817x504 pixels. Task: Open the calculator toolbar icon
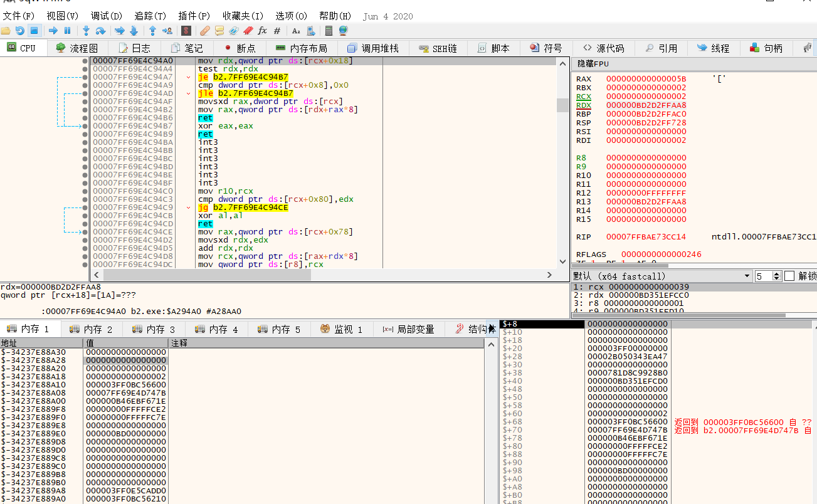[x=329, y=31]
